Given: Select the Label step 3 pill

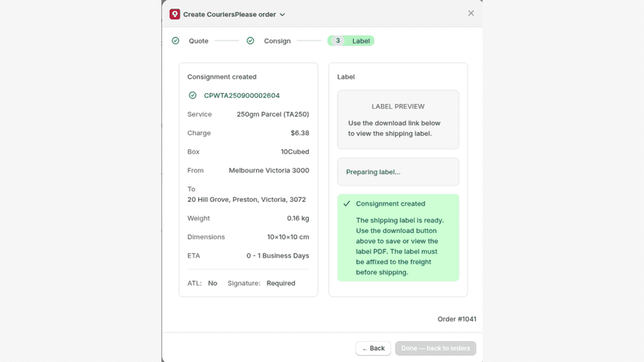Looking at the screenshot, I should [x=351, y=40].
